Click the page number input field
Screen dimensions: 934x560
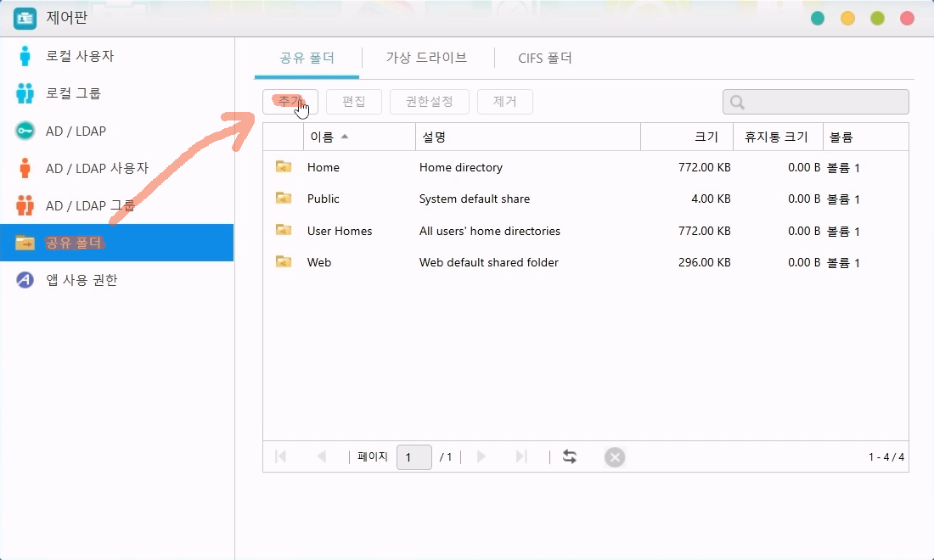pyautogui.click(x=414, y=457)
